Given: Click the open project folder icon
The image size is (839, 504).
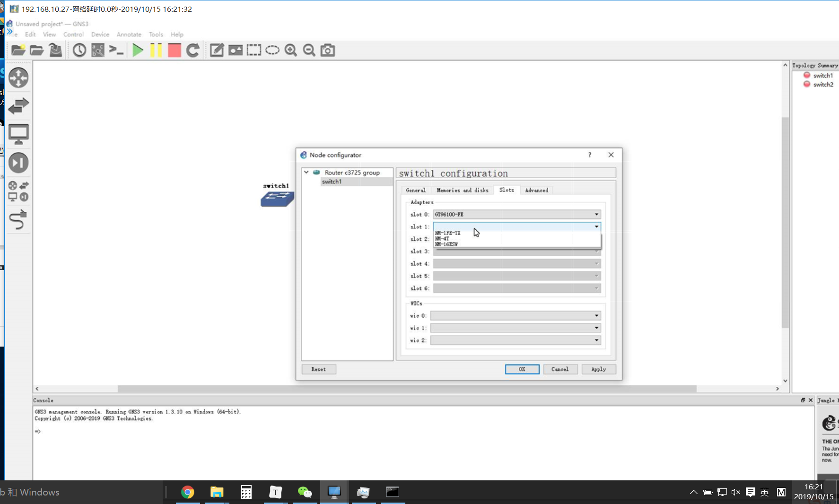Looking at the screenshot, I should point(37,50).
